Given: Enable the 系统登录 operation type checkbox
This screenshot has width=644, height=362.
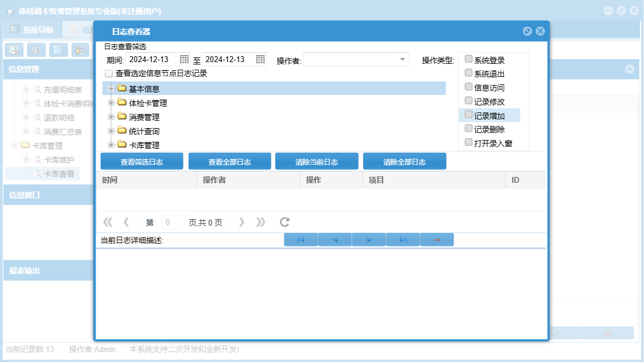Looking at the screenshot, I should tap(468, 59).
